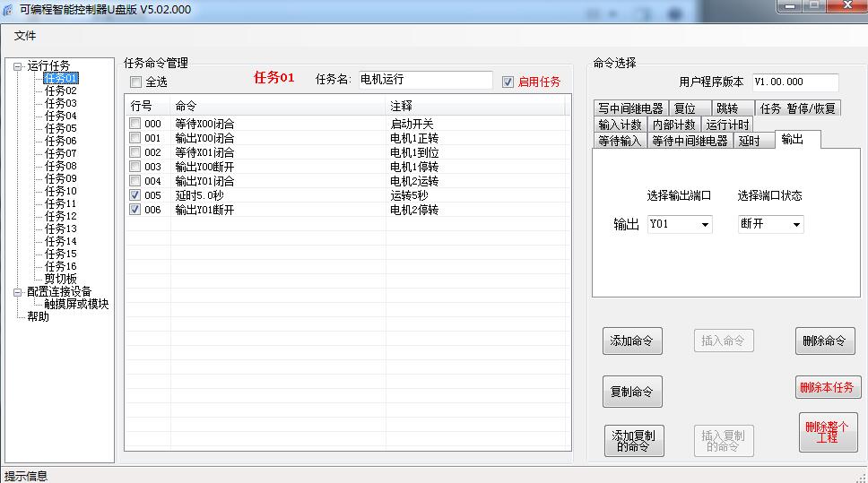Collapse the 配置连接设备 tree node

tap(18, 292)
